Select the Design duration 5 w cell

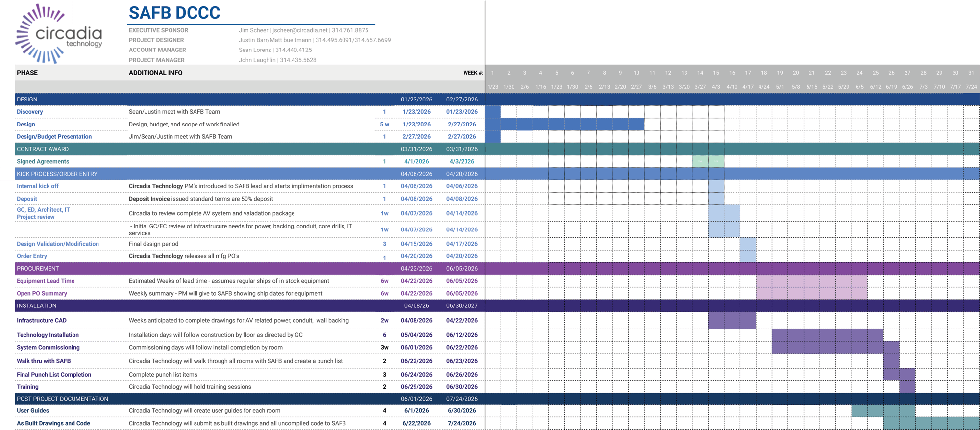[x=385, y=125]
